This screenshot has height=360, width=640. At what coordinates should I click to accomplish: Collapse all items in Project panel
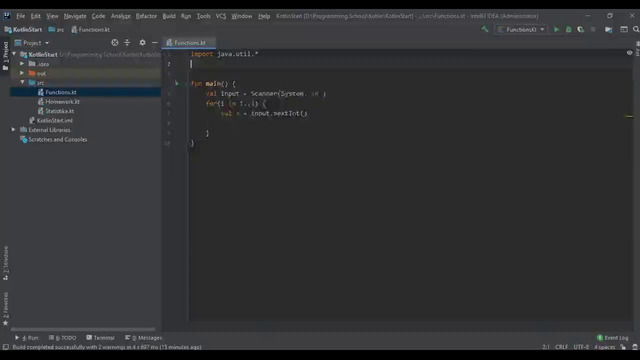click(127, 42)
